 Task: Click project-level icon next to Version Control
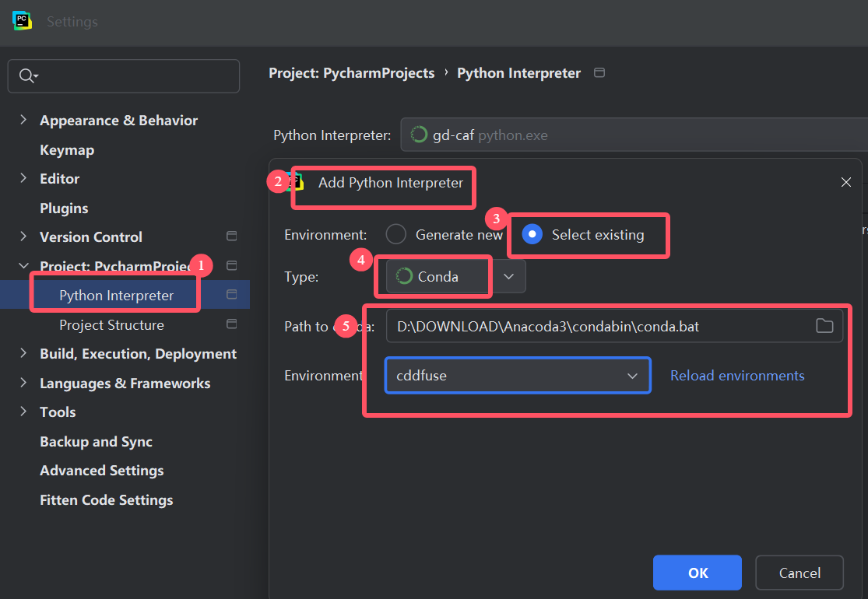[232, 236]
